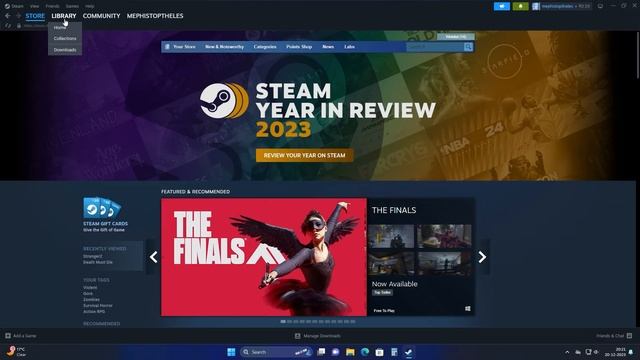Screen dimensions: 640x360
Task: Open the Games menu
Action: (72, 6)
